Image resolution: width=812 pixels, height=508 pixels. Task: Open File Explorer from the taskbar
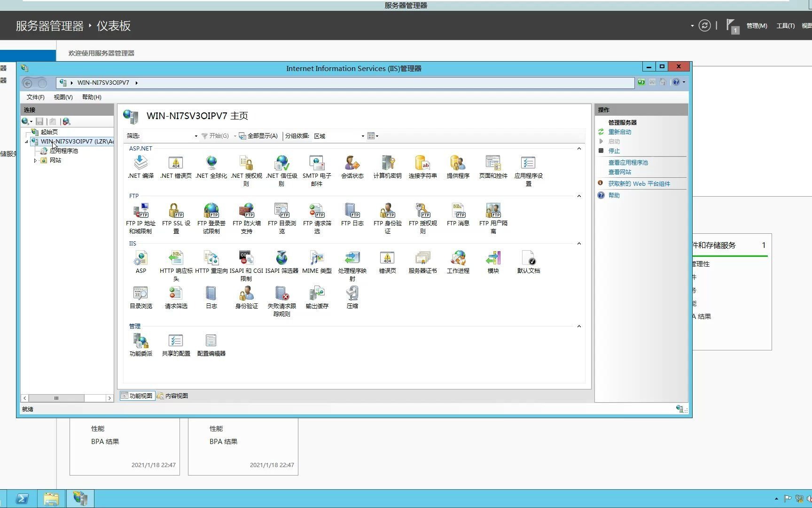click(51, 499)
